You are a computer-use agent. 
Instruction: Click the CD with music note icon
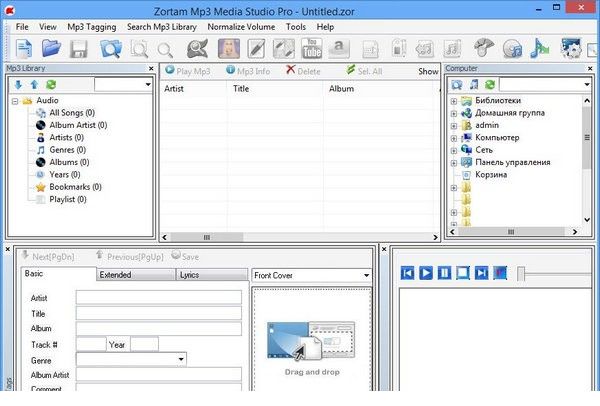[x=512, y=49]
